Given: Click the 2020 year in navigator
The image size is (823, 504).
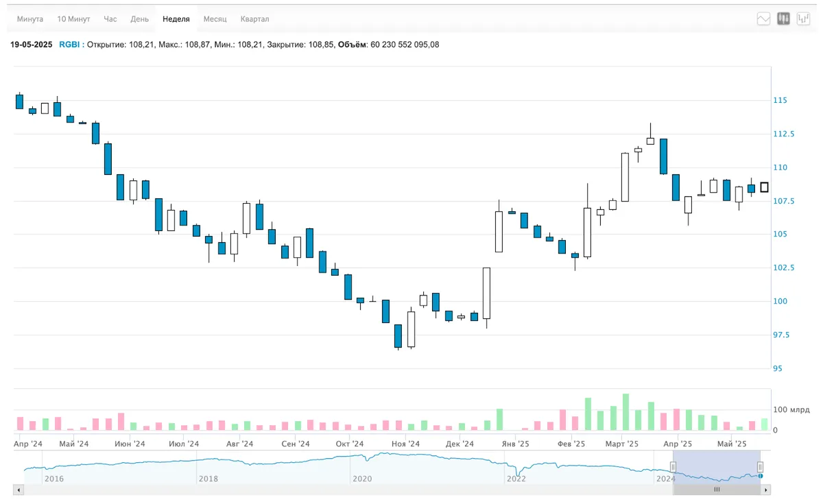Looking at the screenshot, I should (x=361, y=479).
